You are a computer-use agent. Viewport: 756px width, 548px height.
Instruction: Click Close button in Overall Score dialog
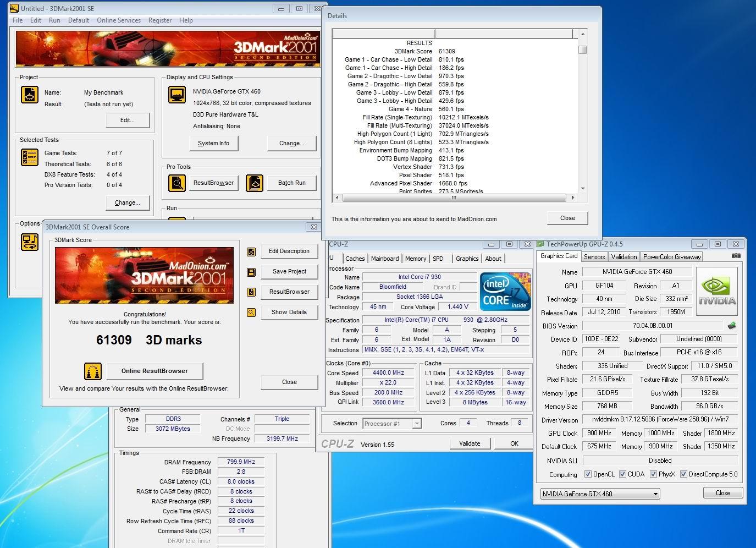point(289,382)
